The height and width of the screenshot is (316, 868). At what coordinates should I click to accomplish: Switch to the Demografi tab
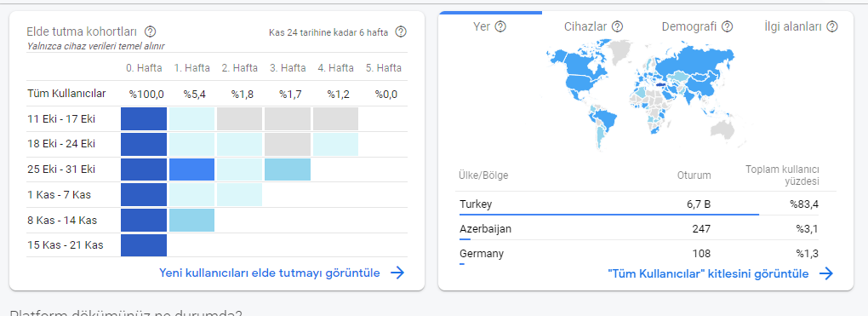[x=697, y=26]
